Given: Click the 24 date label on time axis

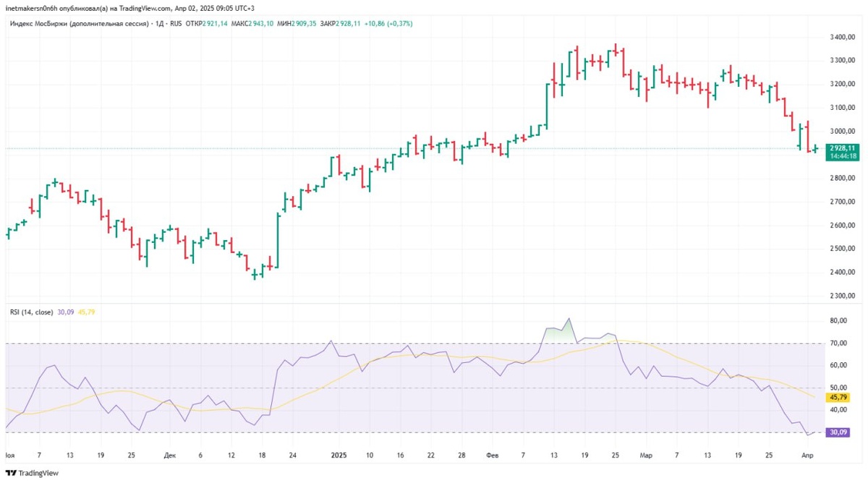Looking at the screenshot, I should click(292, 456).
